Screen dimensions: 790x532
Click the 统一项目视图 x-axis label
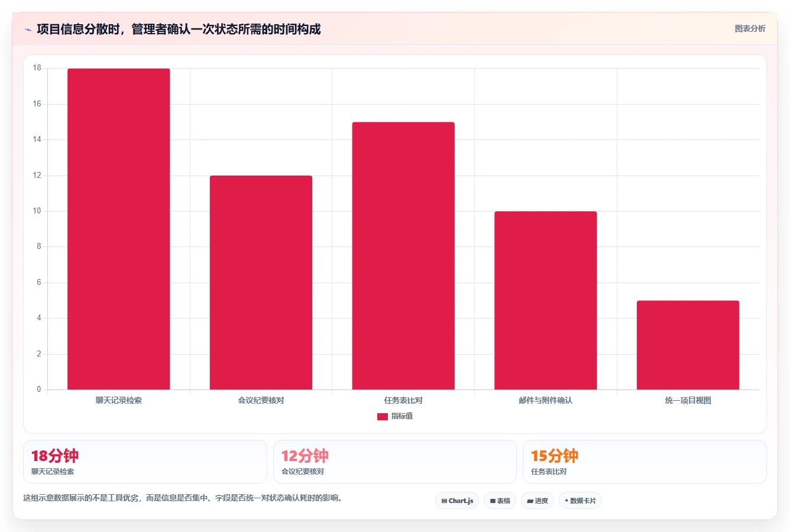[688, 401]
